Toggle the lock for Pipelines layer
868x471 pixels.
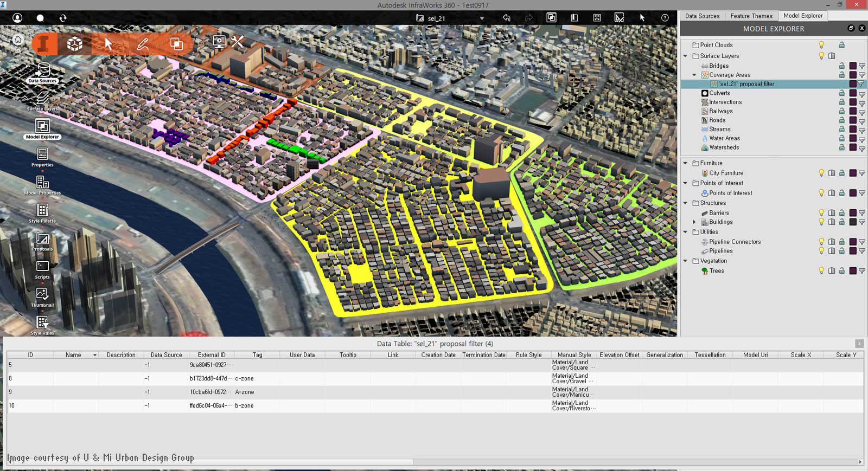[x=842, y=251]
